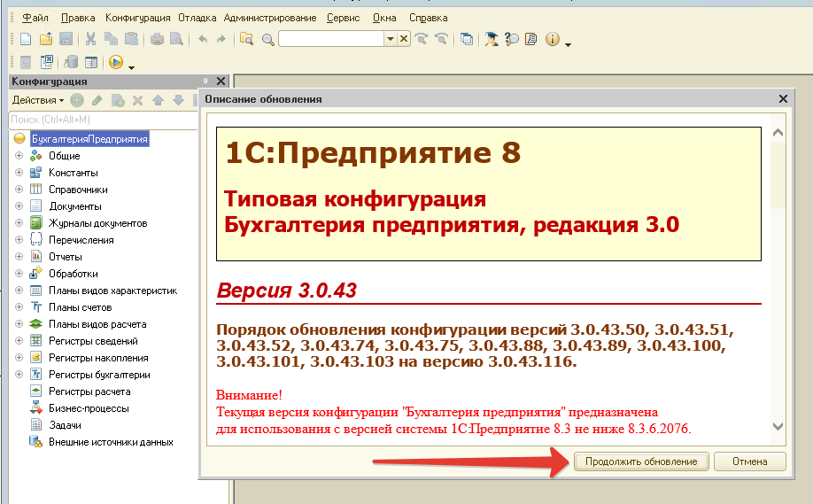Click the Print icon in the toolbar
Image resolution: width=813 pixels, height=504 pixels.
click(157, 39)
